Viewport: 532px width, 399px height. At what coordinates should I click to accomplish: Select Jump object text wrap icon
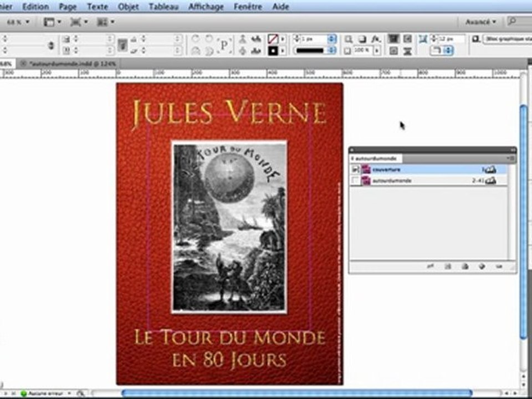(x=408, y=51)
